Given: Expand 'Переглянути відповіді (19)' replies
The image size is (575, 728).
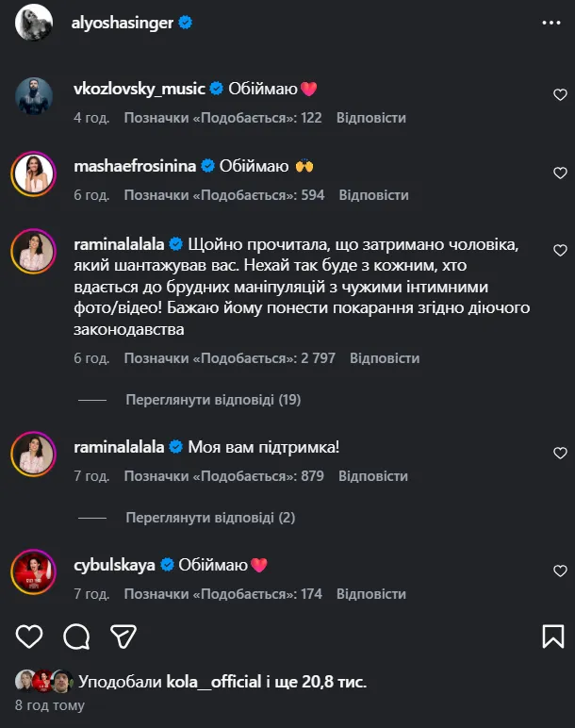Looking at the screenshot, I should tap(213, 400).
